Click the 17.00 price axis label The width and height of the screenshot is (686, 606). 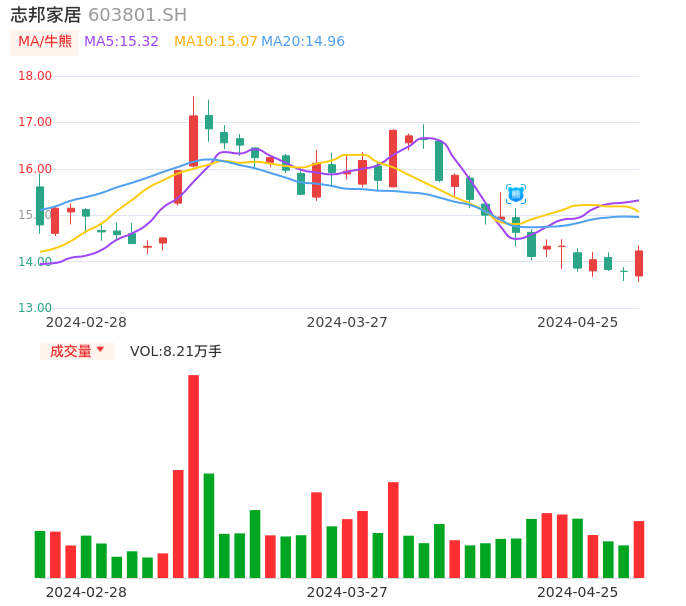point(35,122)
